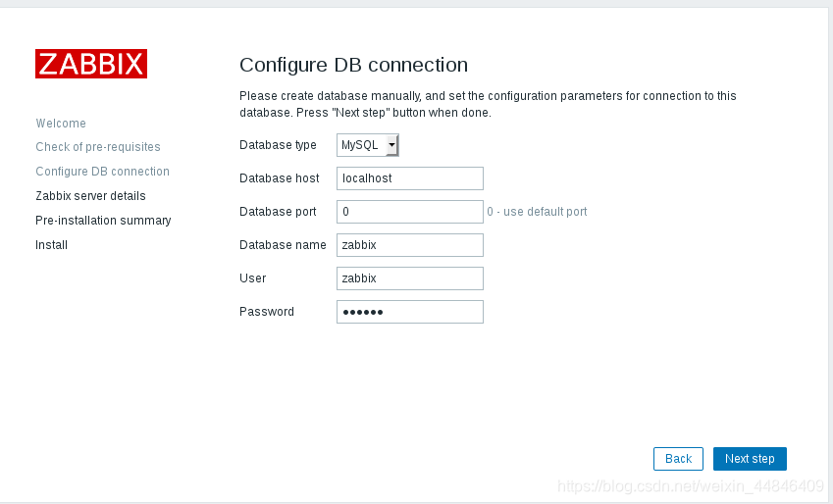Click the User input field
This screenshot has width=833, height=504.
point(409,278)
